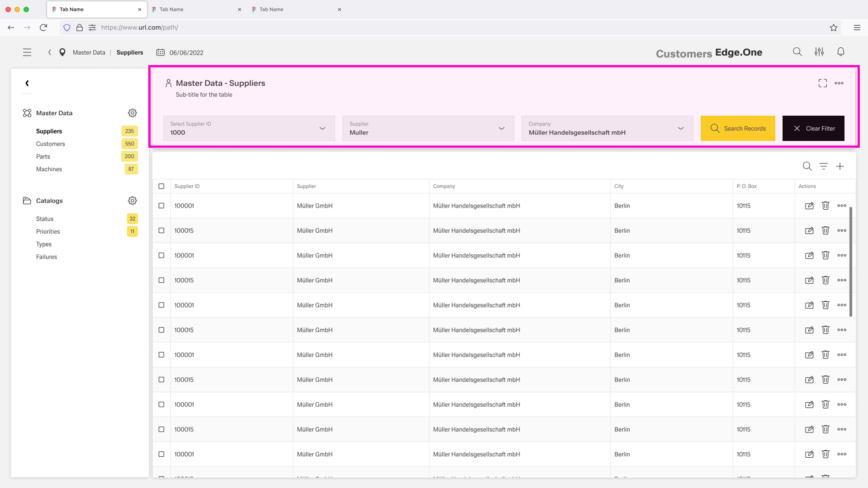Screen dimensions: 868x488
Task: Add a new record with plus icon
Action: click(840, 166)
